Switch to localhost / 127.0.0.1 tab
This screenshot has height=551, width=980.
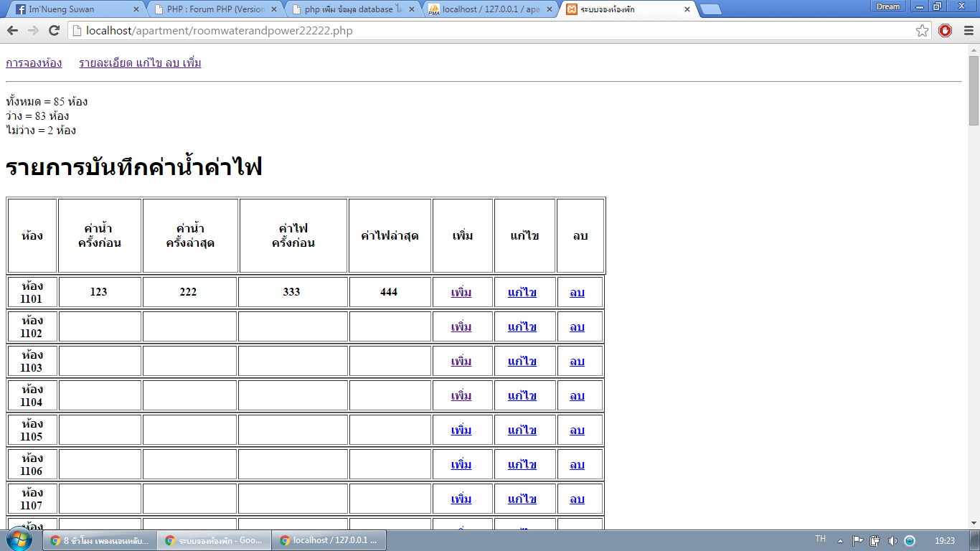coord(491,9)
